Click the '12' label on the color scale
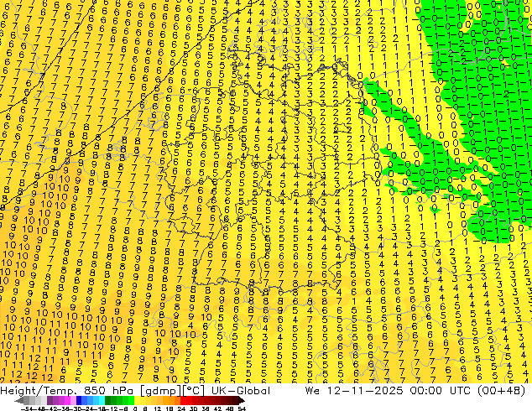This screenshot has width=532, height=411. [x=158, y=409]
